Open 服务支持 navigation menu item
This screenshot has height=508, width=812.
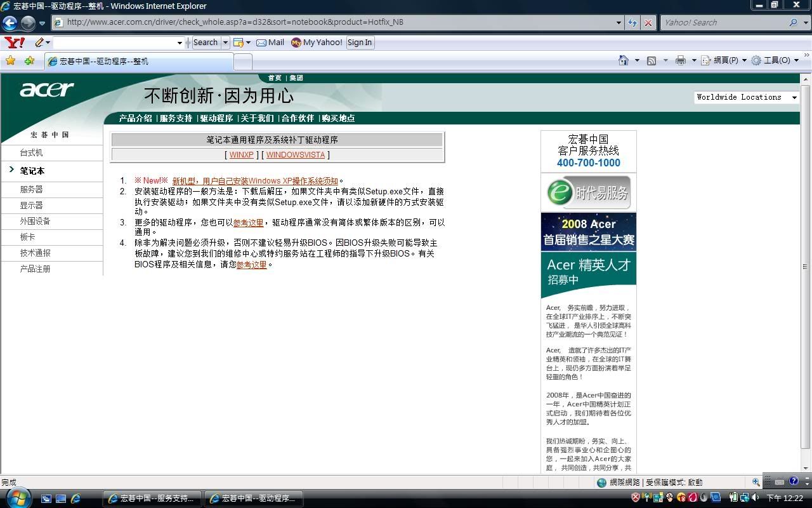pos(176,118)
